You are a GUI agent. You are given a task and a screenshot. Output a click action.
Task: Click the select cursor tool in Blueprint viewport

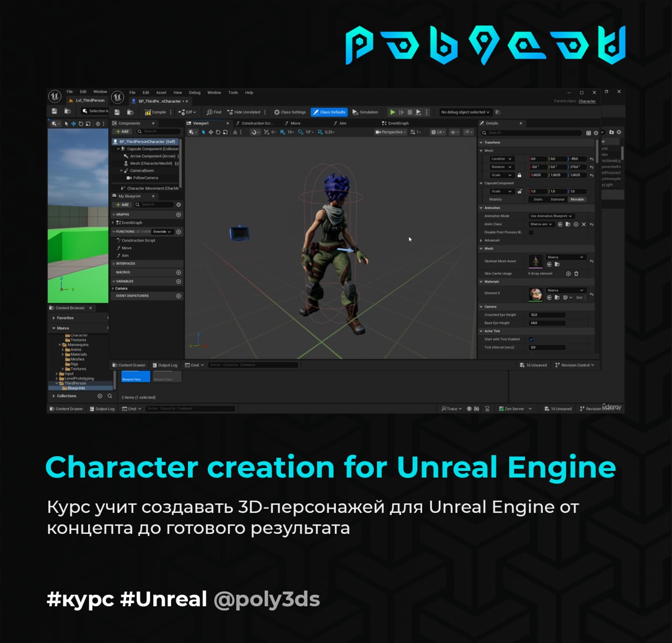click(x=204, y=132)
